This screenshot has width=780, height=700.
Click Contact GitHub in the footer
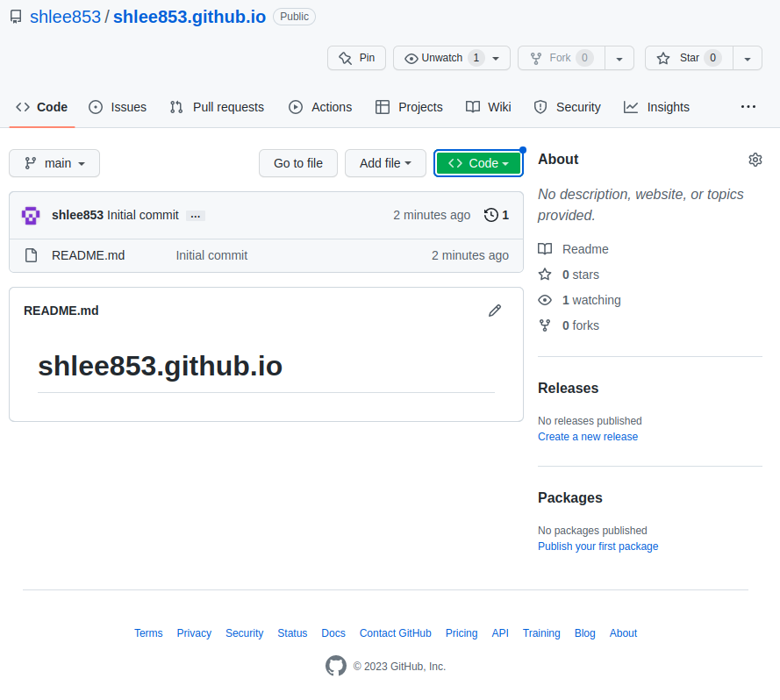[x=396, y=633]
